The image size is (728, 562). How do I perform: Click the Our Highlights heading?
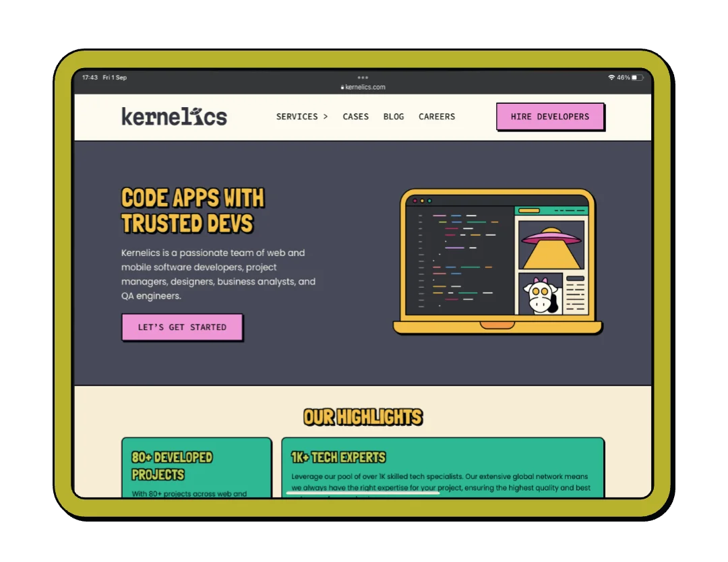coord(363,417)
